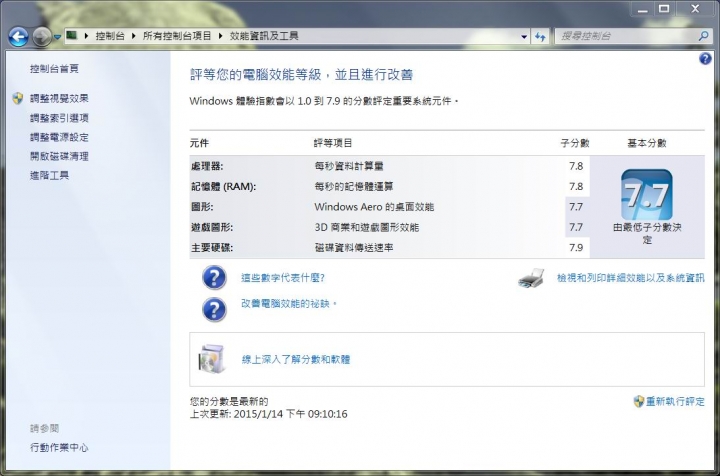Select the 處理器 row label
The width and height of the screenshot is (720, 476).
tap(207, 166)
